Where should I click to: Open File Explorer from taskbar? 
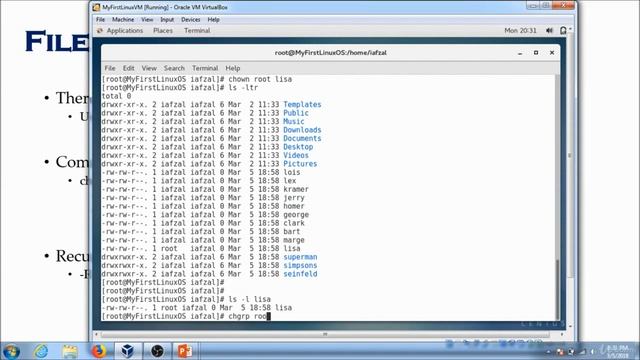(x=70, y=351)
